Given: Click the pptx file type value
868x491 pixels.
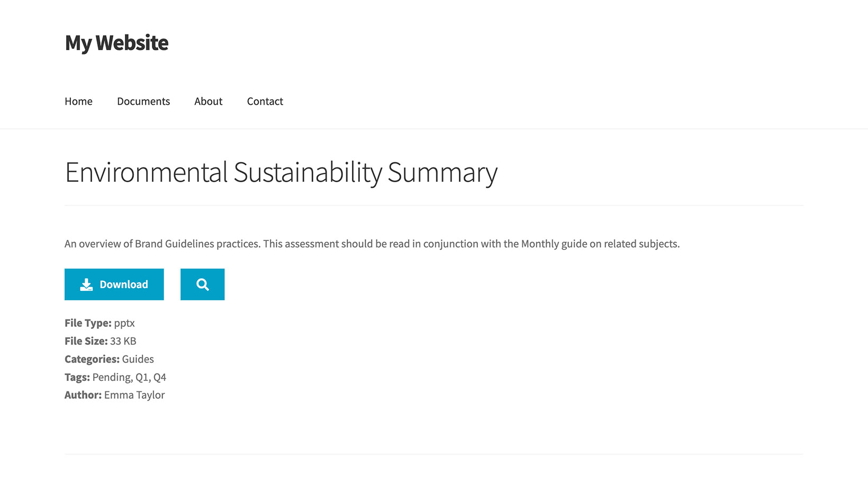Looking at the screenshot, I should point(124,323).
